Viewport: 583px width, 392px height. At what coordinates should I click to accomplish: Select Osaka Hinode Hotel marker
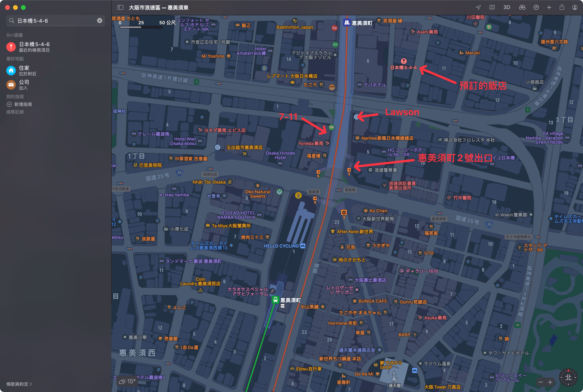click(x=280, y=163)
